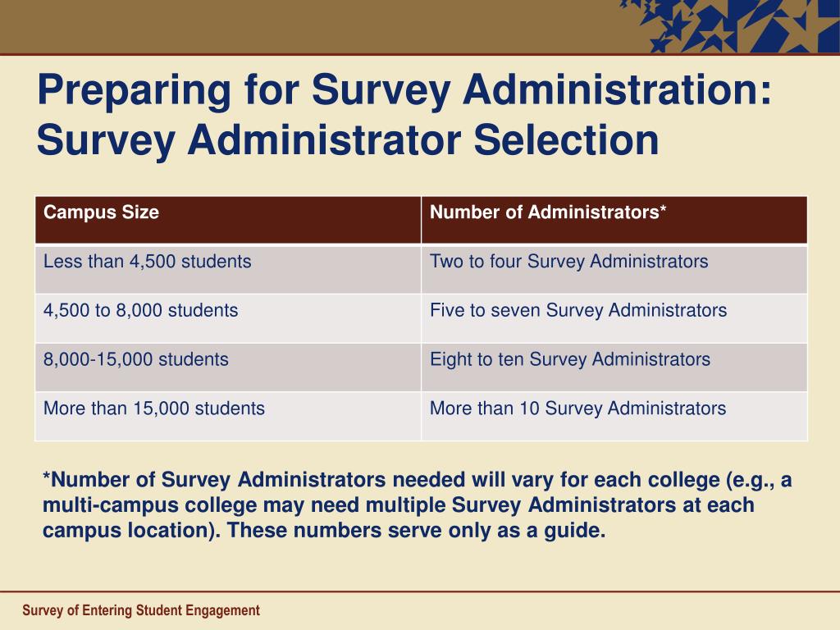Click the slide title 'Preparing for Survey Administration'
The height and width of the screenshot is (630, 840).
click(404, 90)
